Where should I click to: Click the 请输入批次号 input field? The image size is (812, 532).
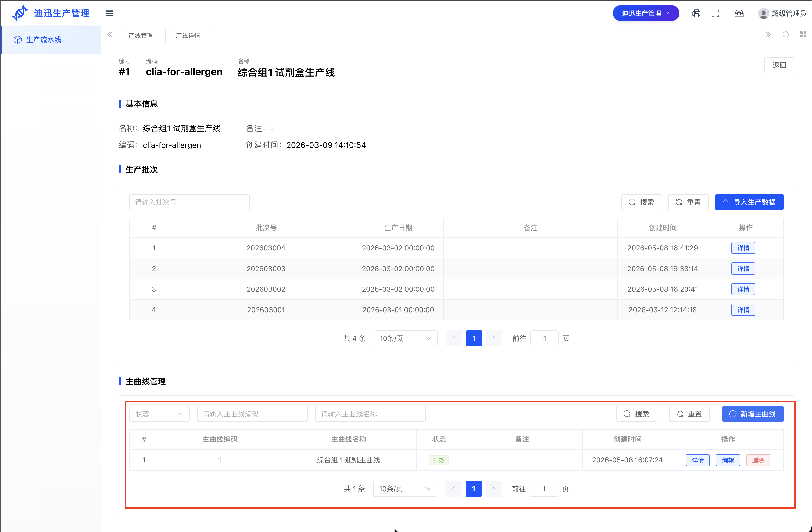point(189,202)
